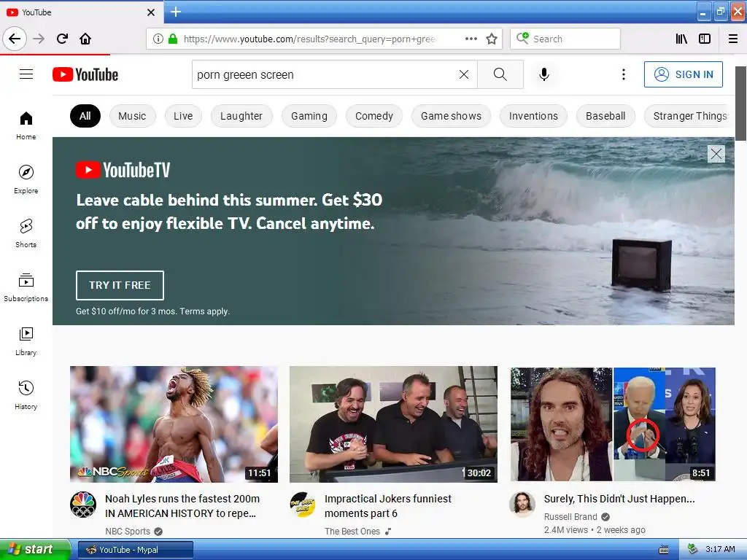The height and width of the screenshot is (560, 747).
Task: Open the Noah Lyles fastest 200m video title
Action: click(x=182, y=506)
